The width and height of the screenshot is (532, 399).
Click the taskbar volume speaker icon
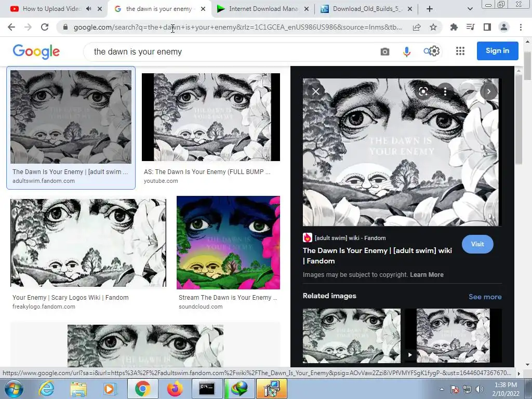pyautogui.click(x=480, y=390)
